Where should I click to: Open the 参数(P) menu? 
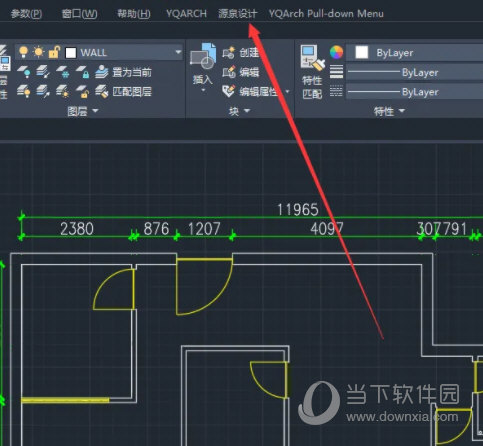(26, 14)
